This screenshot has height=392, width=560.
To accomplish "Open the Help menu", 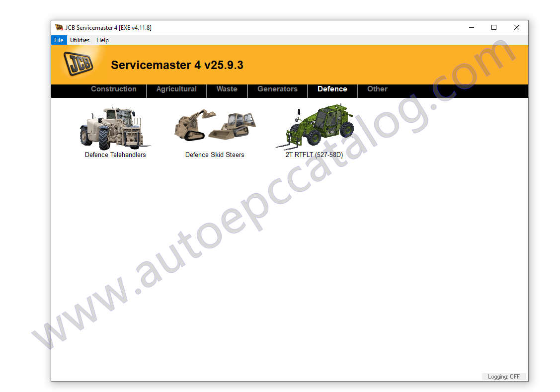I will coord(102,40).
